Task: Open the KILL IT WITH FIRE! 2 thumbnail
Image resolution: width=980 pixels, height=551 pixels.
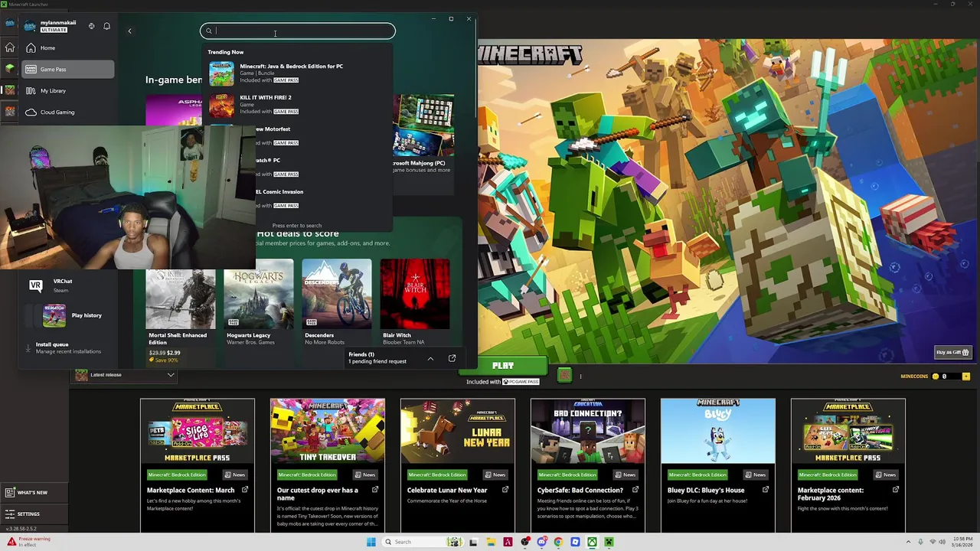Action: [222, 105]
